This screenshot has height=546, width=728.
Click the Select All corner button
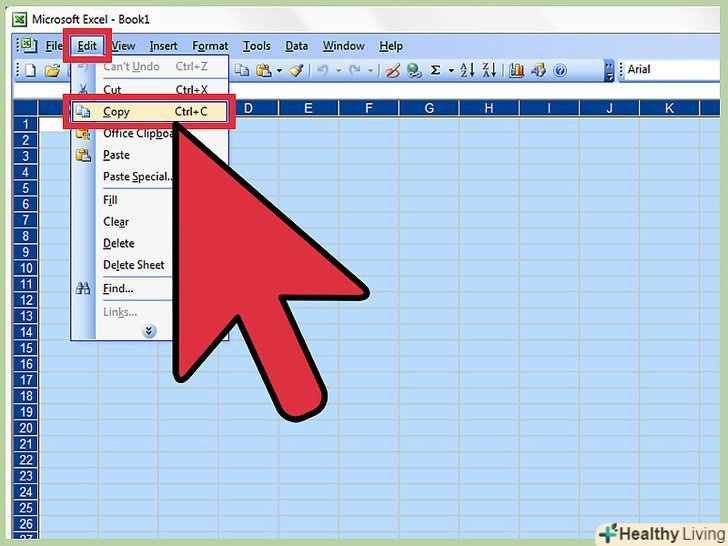tap(26, 108)
